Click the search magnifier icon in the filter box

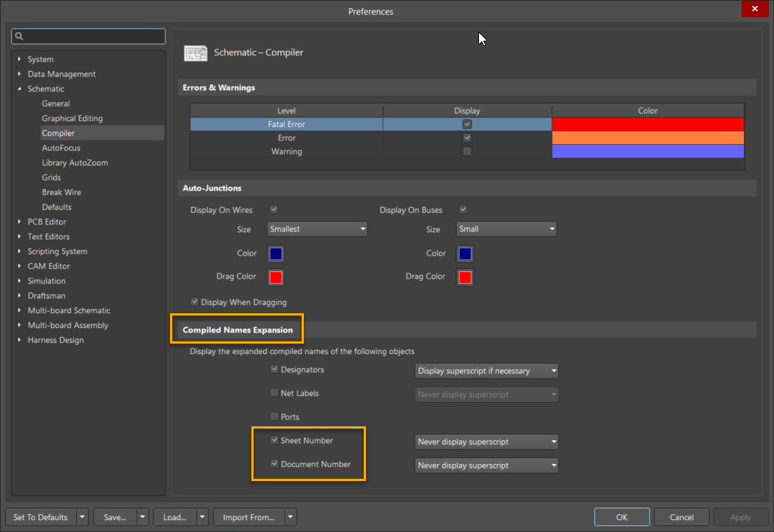point(20,36)
